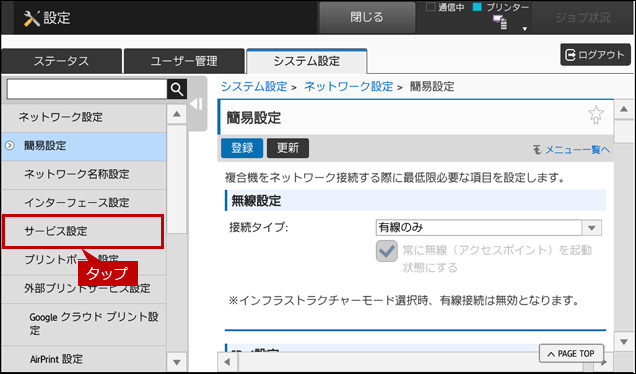Click the wrench 設定 icon
Image resolution: width=636 pixels, height=374 pixels.
pyautogui.click(x=32, y=18)
